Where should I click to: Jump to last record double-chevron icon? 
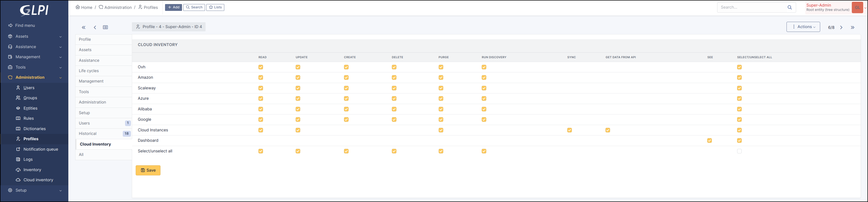pos(853,28)
